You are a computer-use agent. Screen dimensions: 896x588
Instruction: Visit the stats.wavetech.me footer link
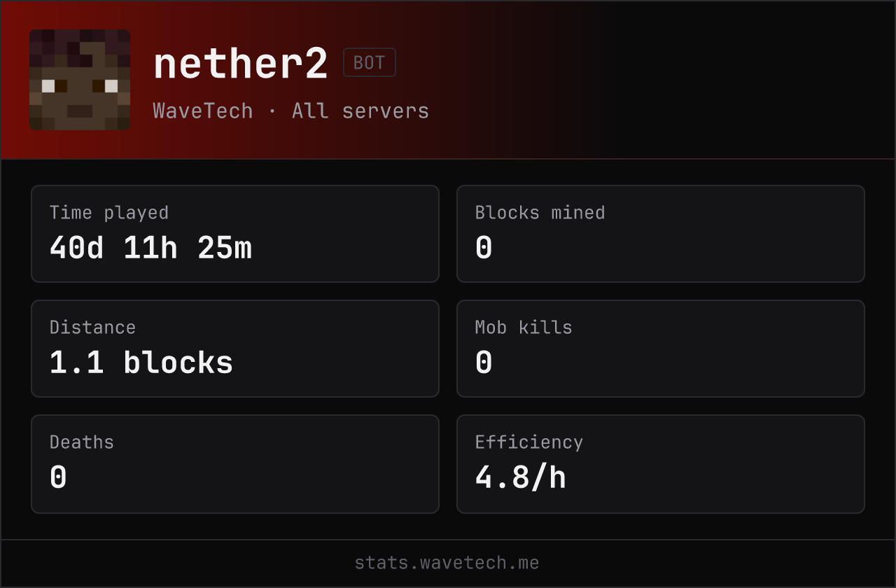[x=447, y=563]
